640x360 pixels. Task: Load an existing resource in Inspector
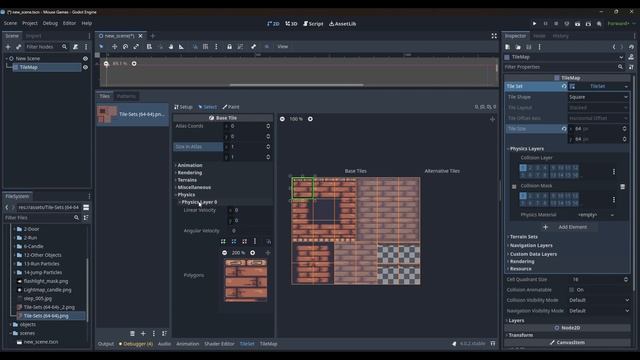click(518, 47)
